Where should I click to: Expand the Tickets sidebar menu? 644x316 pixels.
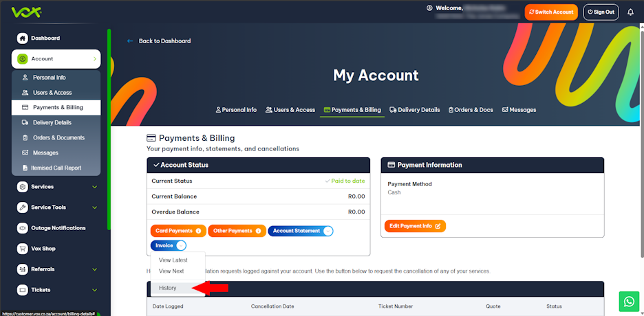[94, 290]
